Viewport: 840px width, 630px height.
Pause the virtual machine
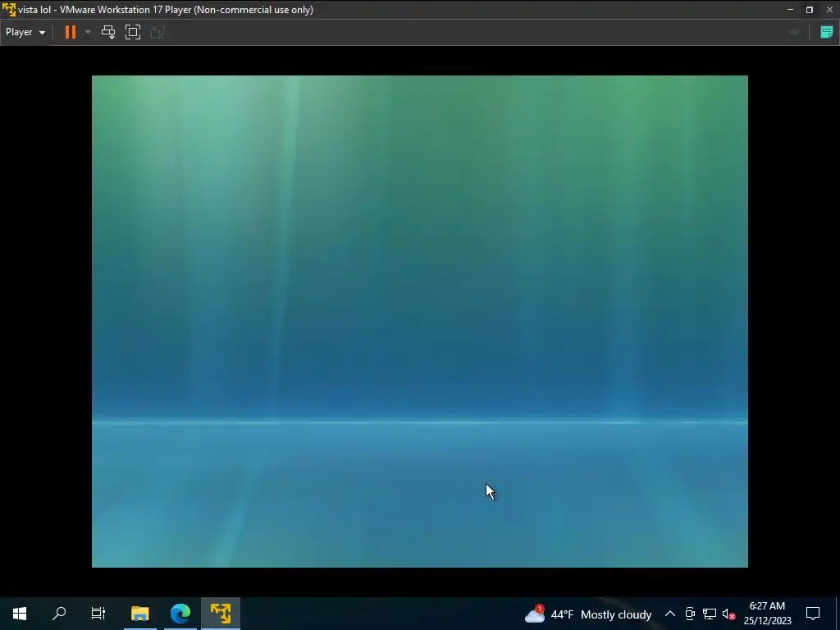tap(71, 32)
